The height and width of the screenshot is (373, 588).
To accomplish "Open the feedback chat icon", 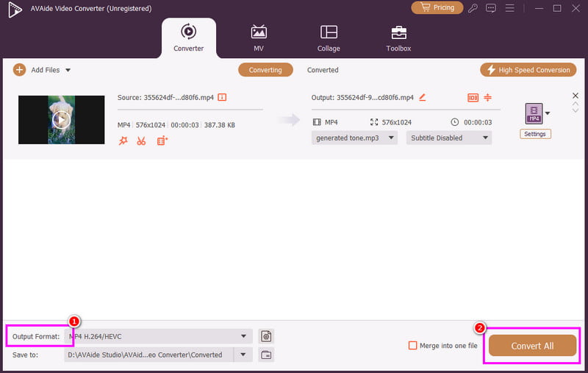I will [491, 8].
